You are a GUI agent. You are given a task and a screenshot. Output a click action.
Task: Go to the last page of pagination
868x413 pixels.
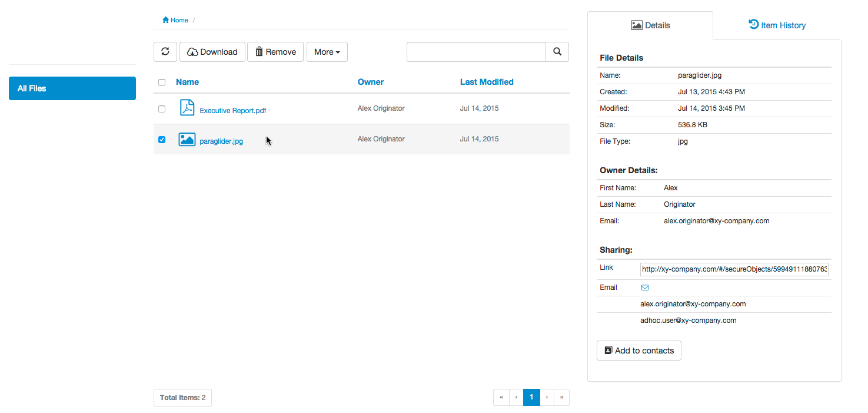click(562, 398)
